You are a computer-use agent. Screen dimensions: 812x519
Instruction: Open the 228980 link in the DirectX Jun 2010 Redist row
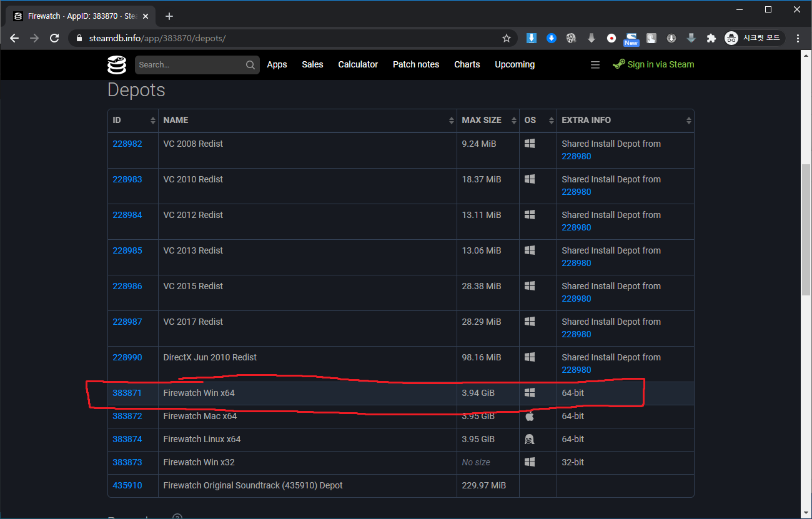tap(577, 370)
